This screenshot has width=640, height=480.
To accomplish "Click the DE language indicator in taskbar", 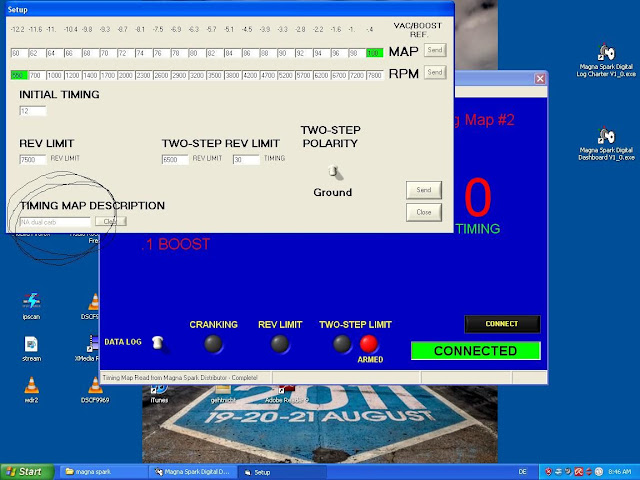I will [522, 472].
